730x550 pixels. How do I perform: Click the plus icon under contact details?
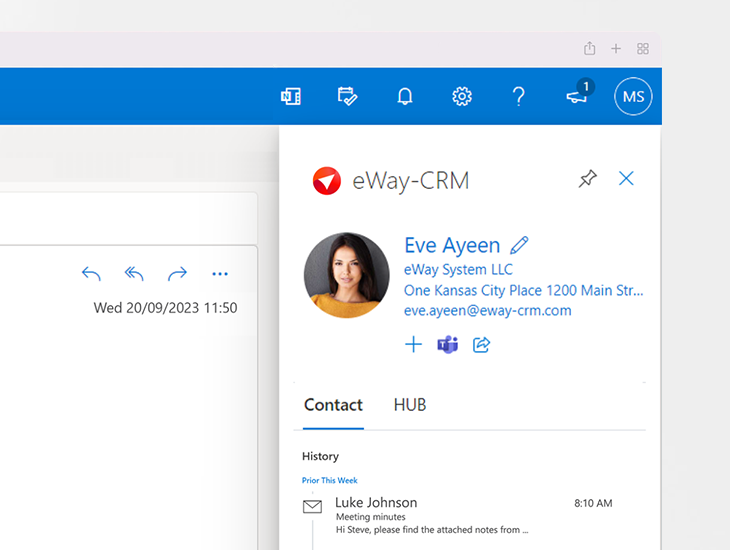(x=413, y=345)
